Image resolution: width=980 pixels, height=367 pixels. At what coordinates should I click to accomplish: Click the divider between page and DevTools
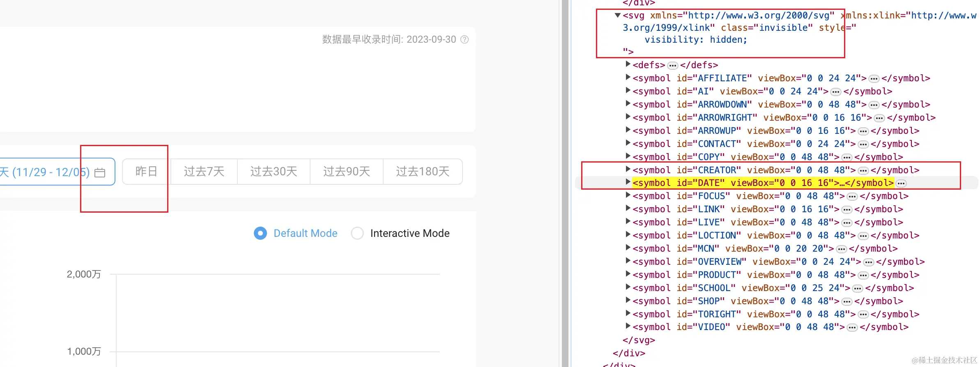565,183
